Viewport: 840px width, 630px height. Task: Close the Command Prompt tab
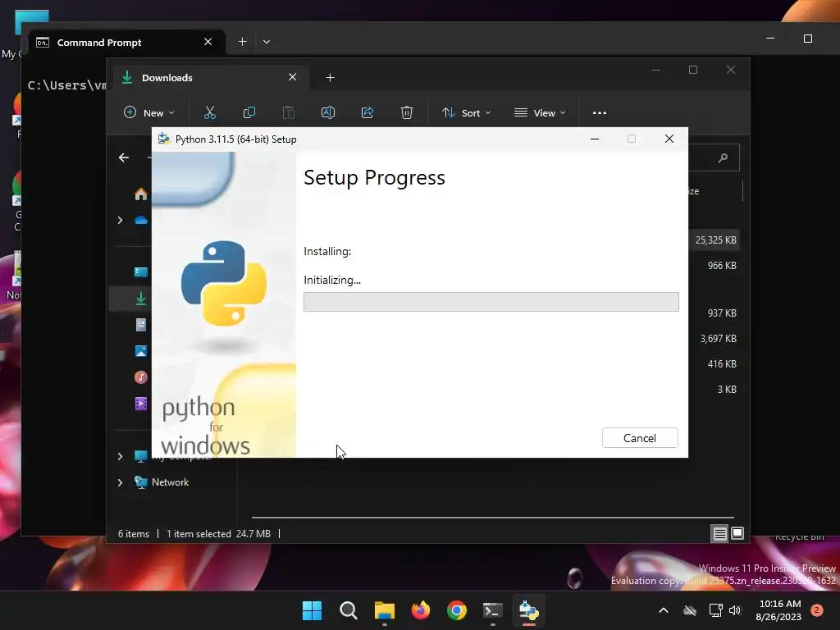(x=208, y=42)
